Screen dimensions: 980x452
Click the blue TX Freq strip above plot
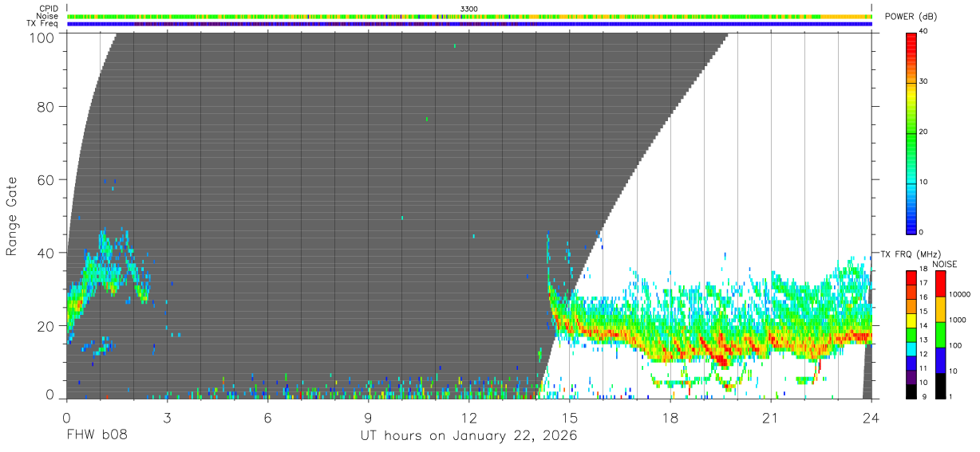point(469,24)
